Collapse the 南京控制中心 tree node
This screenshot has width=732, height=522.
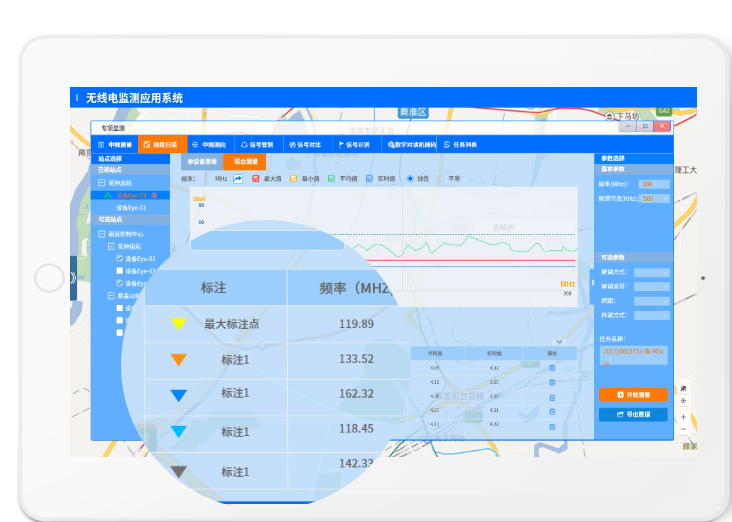(101, 234)
